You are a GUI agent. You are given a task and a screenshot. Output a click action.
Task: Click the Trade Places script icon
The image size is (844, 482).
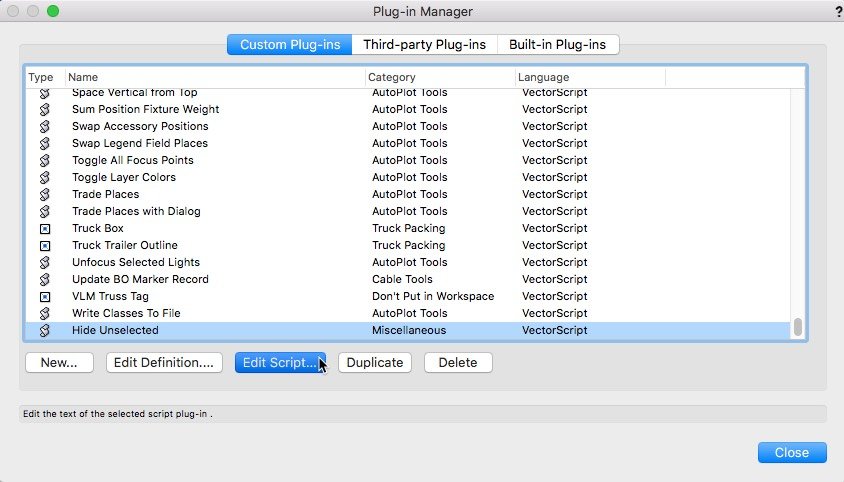tap(44, 194)
